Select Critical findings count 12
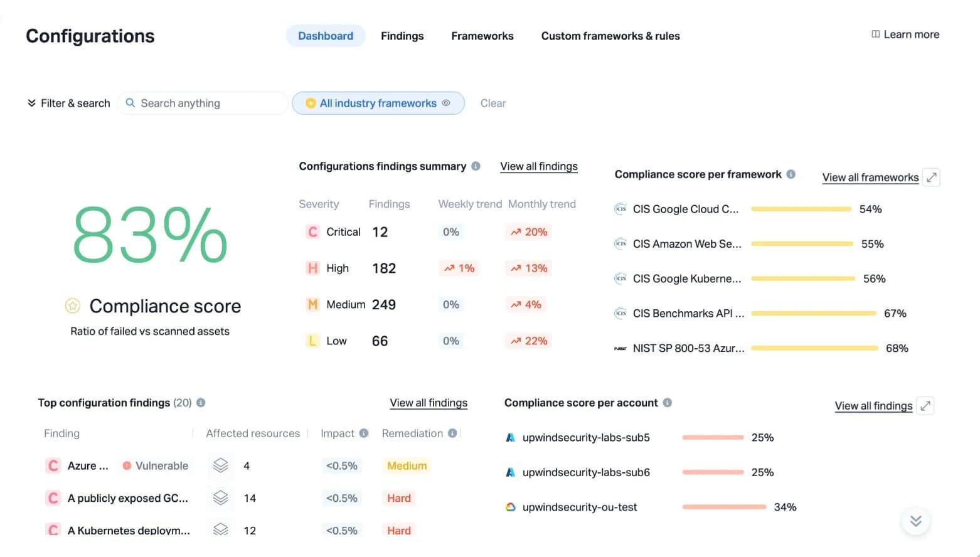This screenshot has width=980, height=557. coord(380,232)
